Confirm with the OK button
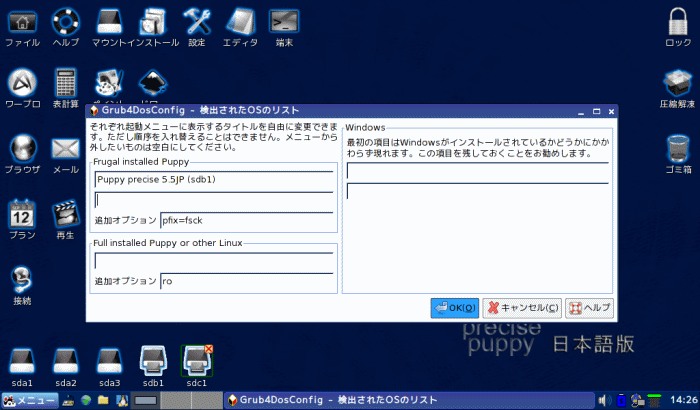700x410 pixels. tap(454, 308)
